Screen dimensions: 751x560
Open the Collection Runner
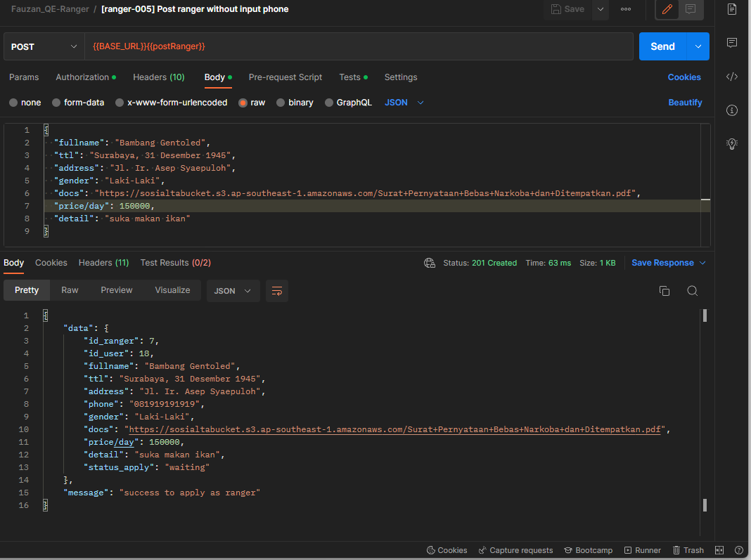[x=642, y=550]
